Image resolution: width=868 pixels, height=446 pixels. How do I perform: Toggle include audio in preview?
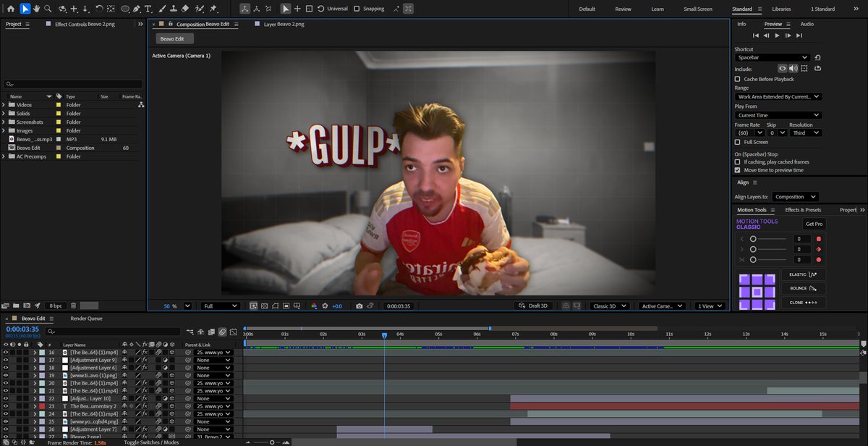click(x=793, y=68)
